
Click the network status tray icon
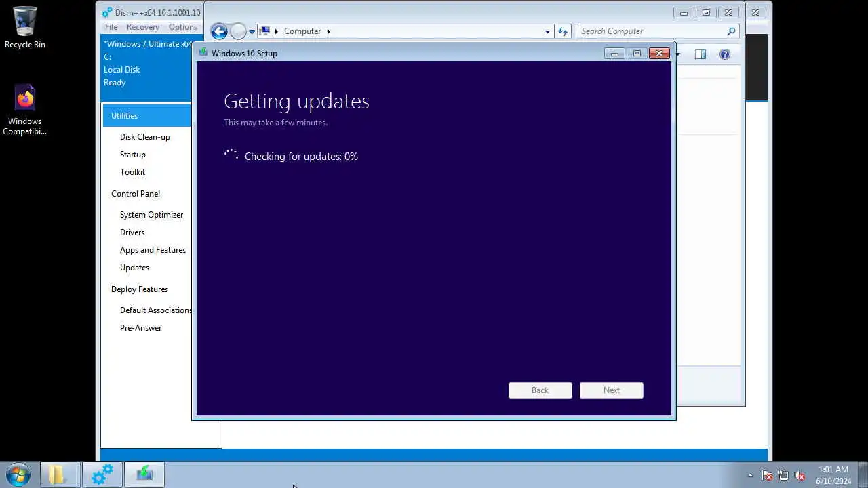(783, 475)
